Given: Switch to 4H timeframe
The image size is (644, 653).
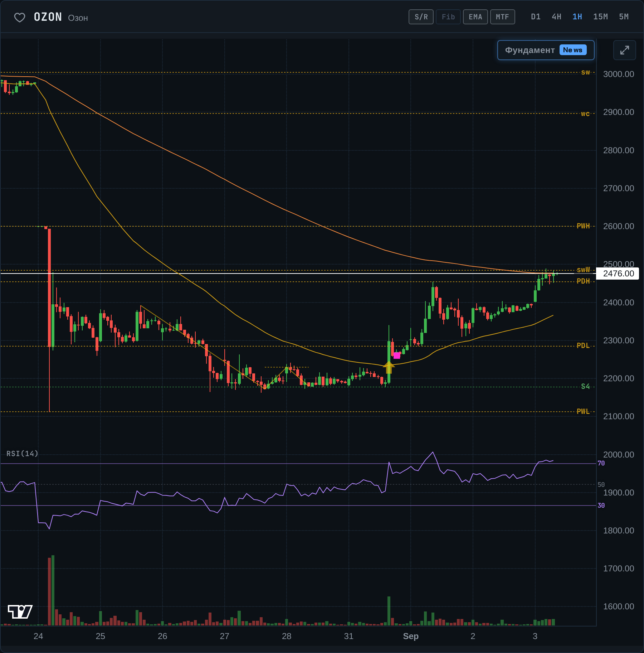Looking at the screenshot, I should [x=556, y=17].
